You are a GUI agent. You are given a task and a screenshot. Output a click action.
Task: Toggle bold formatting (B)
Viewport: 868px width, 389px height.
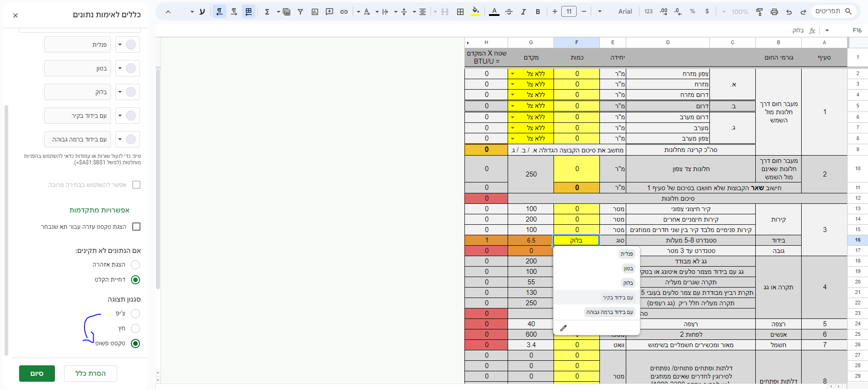pos(538,12)
